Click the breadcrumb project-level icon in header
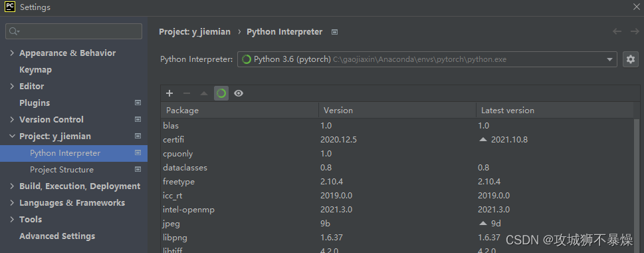 335,32
